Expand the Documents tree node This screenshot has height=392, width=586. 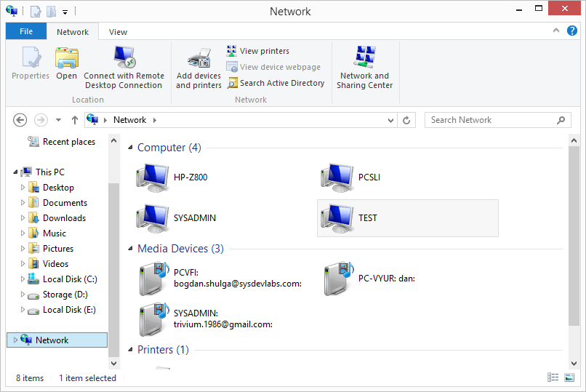[x=23, y=203]
